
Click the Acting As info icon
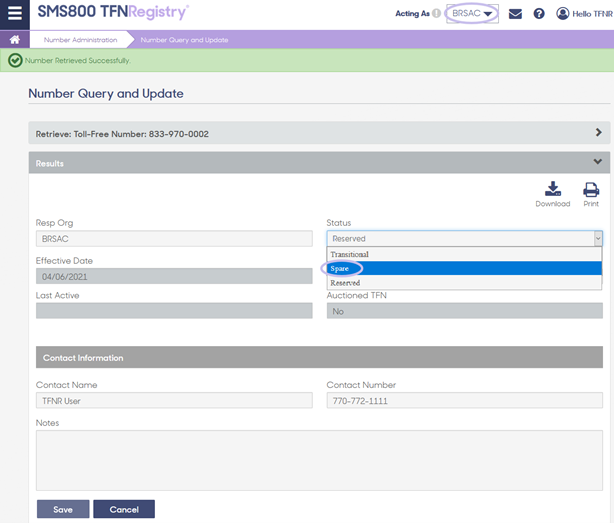tap(436, 14)
